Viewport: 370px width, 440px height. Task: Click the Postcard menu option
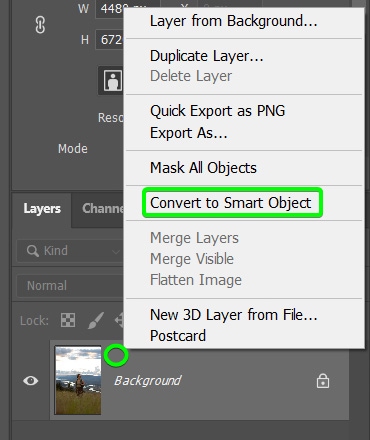coord(178,336)
